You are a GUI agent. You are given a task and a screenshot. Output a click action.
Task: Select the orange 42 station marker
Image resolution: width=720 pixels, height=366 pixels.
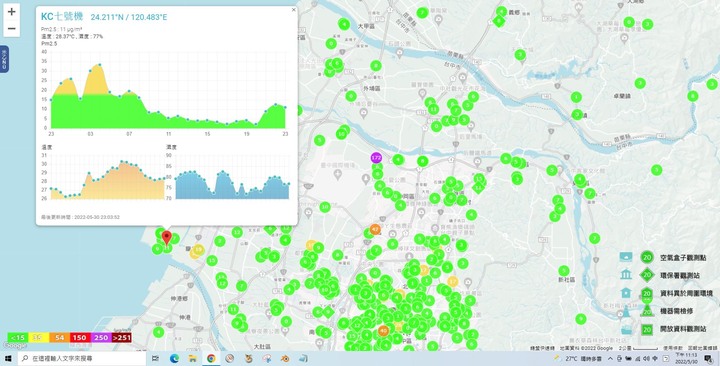coord(375,229)
